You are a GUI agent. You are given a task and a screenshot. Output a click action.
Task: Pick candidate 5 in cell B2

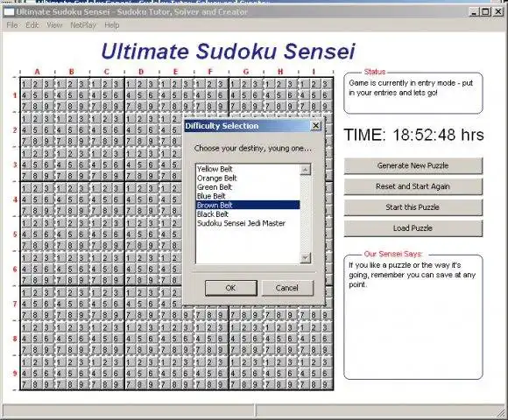pos(70,130)
